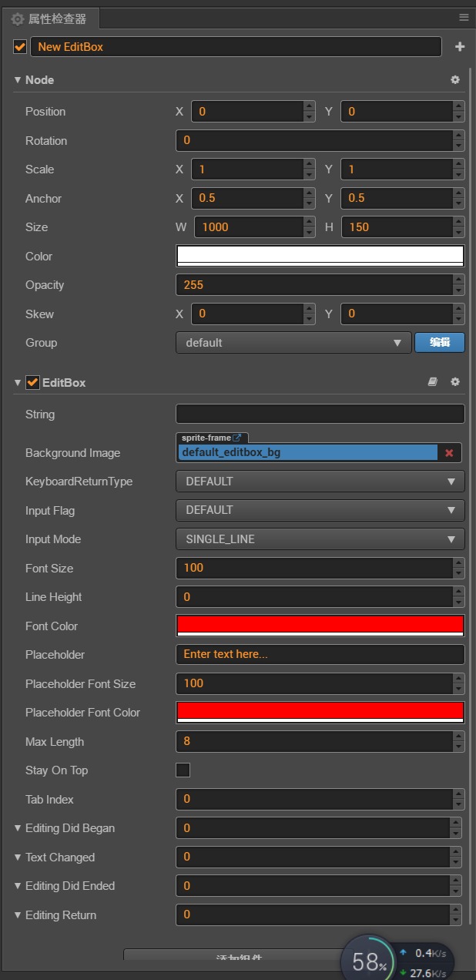The height and width of the screenshot is (980, 476).
Task: Expand the Editing Did Began events
Action: click(18, 828)
